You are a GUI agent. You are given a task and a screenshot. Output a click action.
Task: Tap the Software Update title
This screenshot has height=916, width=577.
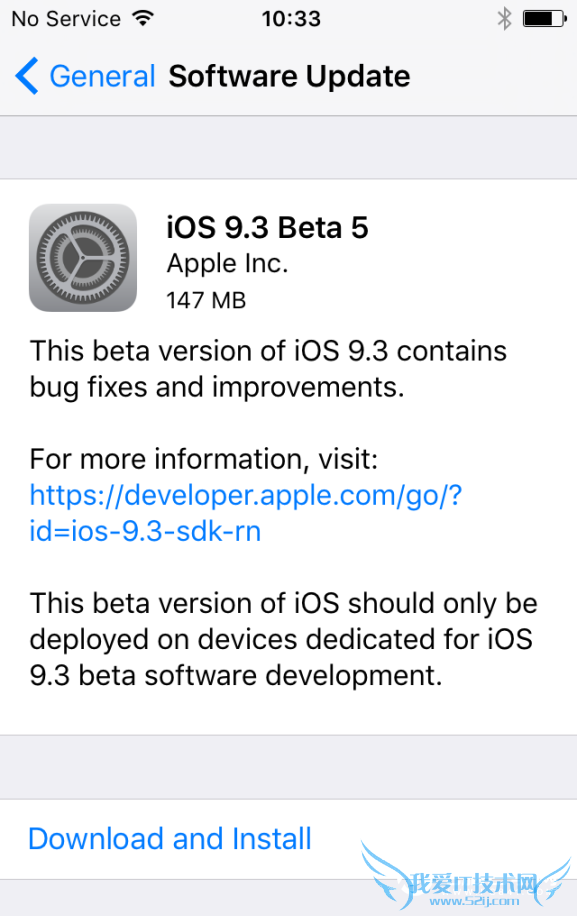[289, 76]
